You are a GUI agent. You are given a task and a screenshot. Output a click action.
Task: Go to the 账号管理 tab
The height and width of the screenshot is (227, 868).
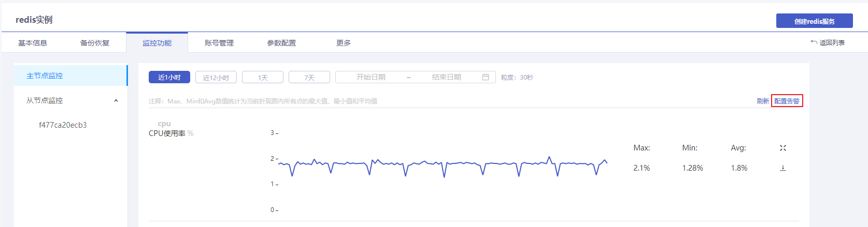click(x=219, y=43)
